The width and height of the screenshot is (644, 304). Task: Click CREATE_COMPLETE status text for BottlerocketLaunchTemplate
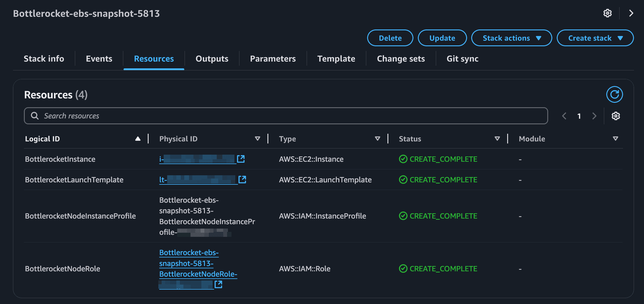pyautogui.click(x=443, y=180)
